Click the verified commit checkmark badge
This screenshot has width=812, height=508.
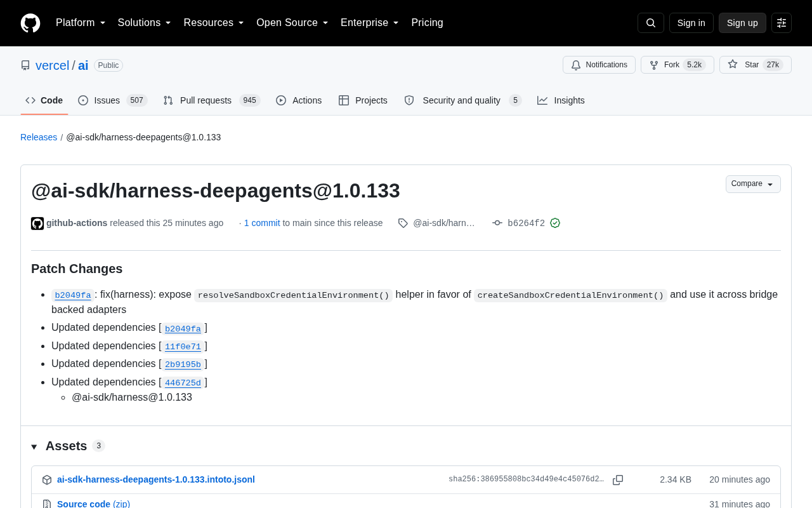coord(555,223)
